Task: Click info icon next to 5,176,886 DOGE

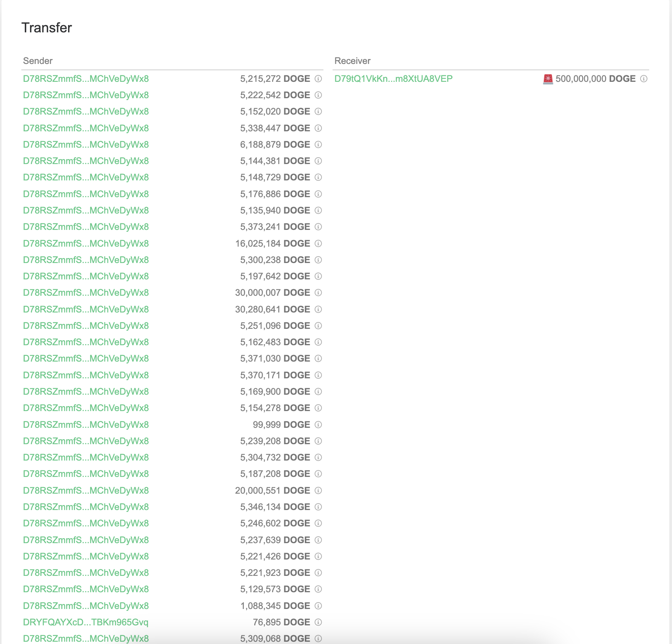Action: pos(318,194)
